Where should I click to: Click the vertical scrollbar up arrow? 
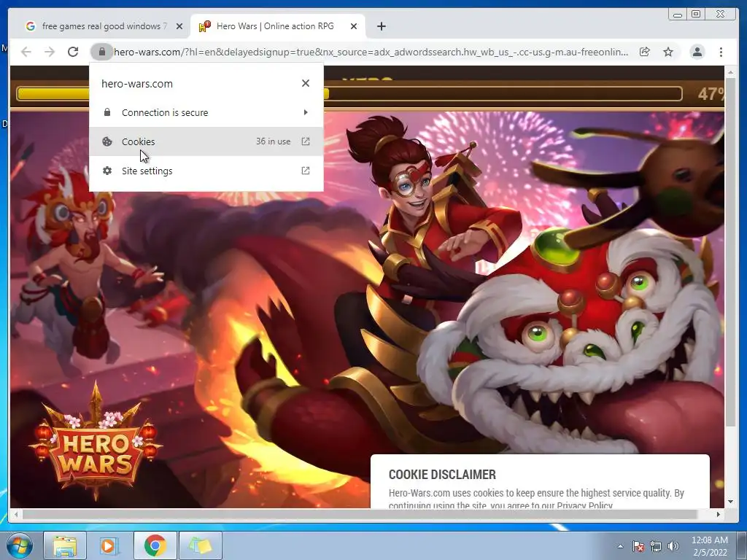point(730,72)
